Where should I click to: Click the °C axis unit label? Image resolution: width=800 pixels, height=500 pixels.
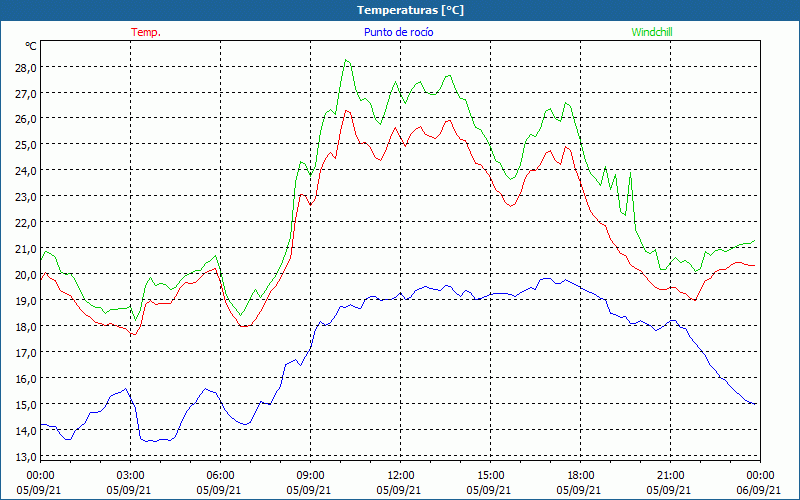[x=31, y=46]
